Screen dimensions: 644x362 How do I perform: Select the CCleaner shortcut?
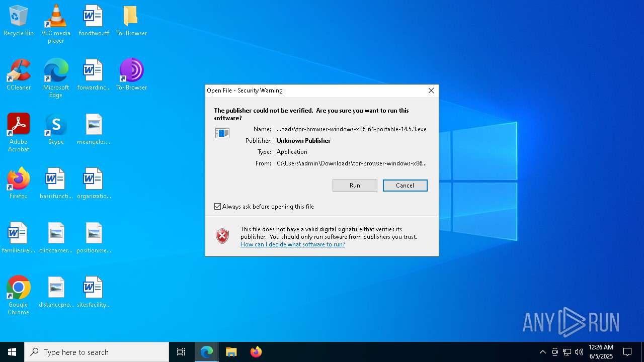pyautogui.click(x=19, y=75)
